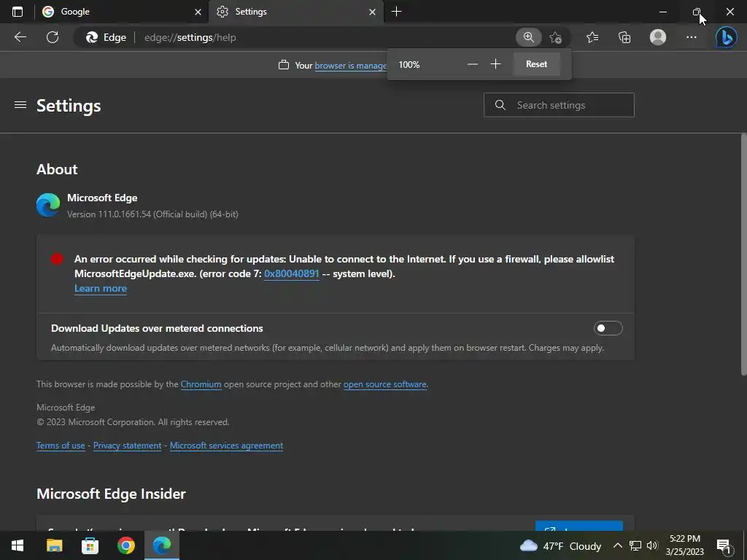The height and width of the screenshot is (560, 747).
Task: Click Edge icon in taskbar
Action: coord(162,545)
